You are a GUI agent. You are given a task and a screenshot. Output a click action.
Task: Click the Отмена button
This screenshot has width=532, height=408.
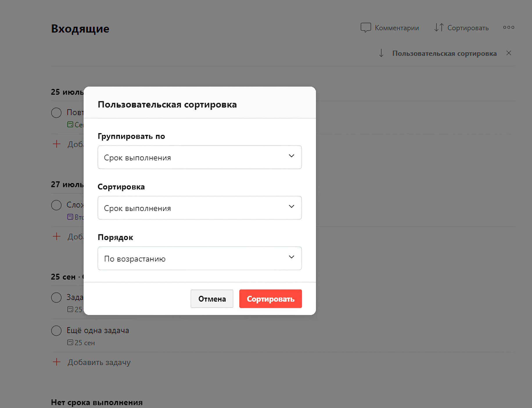point(212,299)
